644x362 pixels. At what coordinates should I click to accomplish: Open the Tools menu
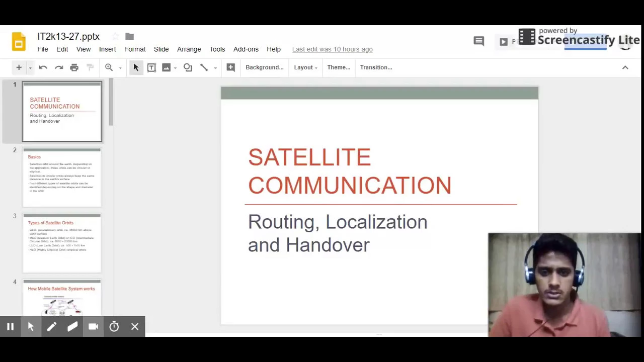tap(217, 49)
